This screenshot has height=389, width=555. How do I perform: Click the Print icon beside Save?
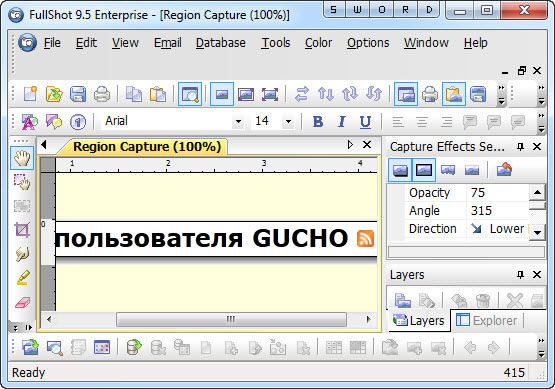coord(102,94)
